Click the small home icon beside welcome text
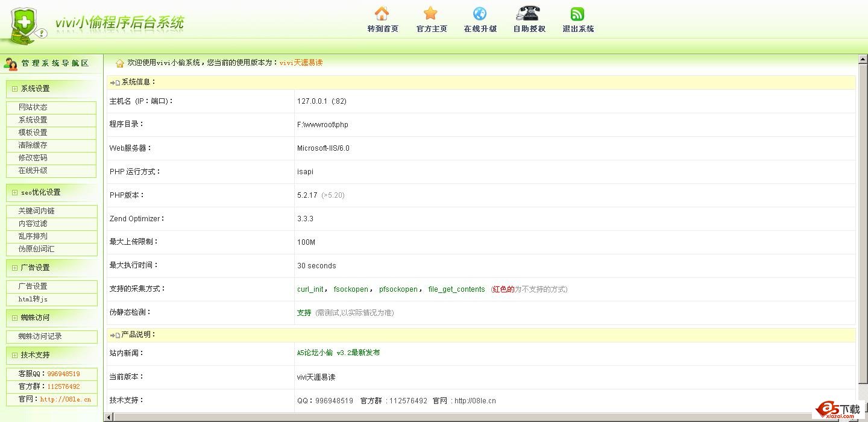This screenshot has height=422, width=868. pos(120,63)
